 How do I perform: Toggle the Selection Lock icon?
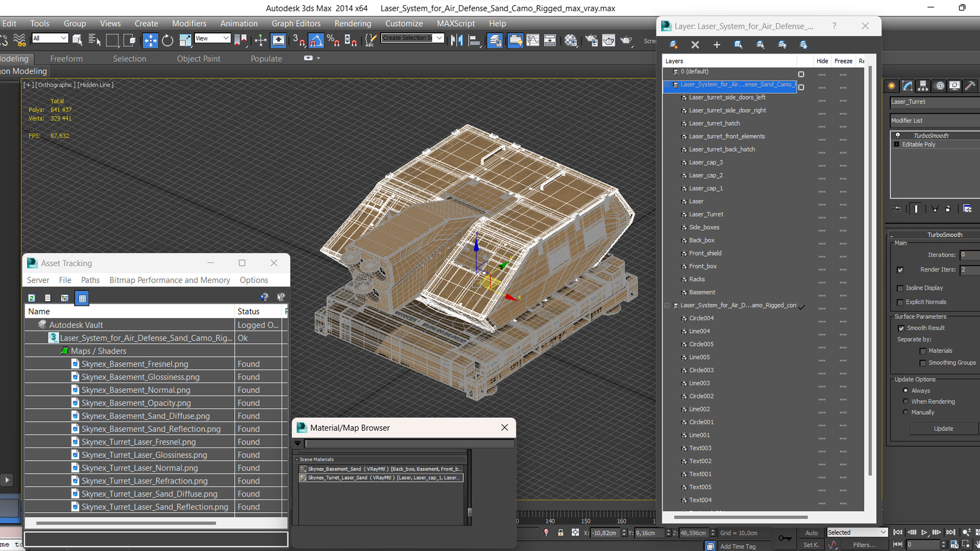560,533
